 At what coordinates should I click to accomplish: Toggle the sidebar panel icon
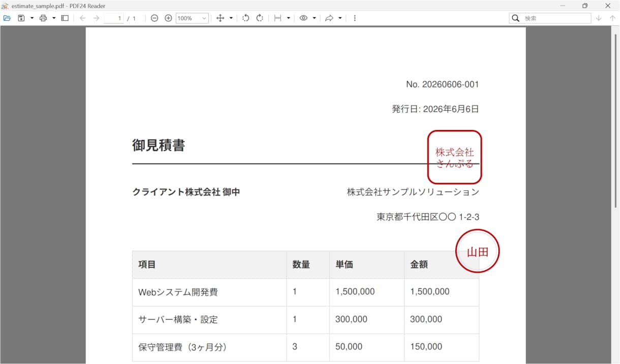[x=65, y=18]
